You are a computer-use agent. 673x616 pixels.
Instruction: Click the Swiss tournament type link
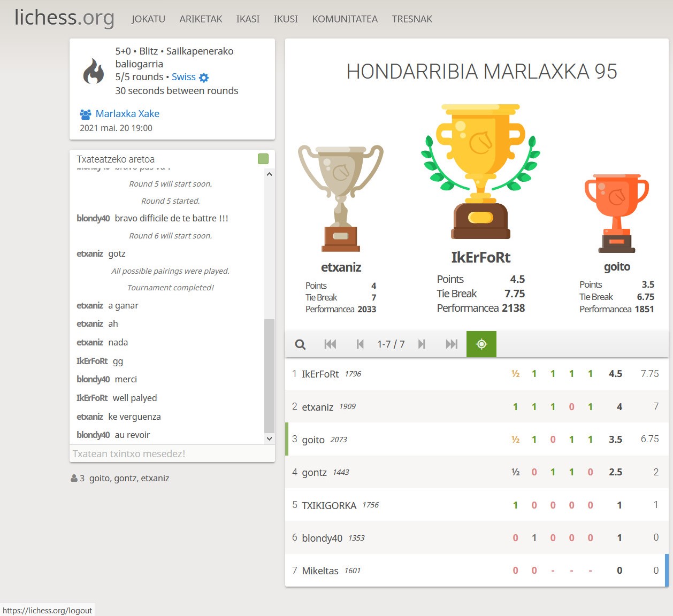tap(183, 77)
